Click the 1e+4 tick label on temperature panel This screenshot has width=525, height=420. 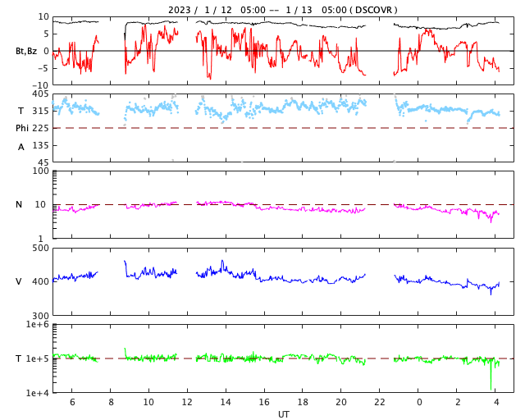38,393
